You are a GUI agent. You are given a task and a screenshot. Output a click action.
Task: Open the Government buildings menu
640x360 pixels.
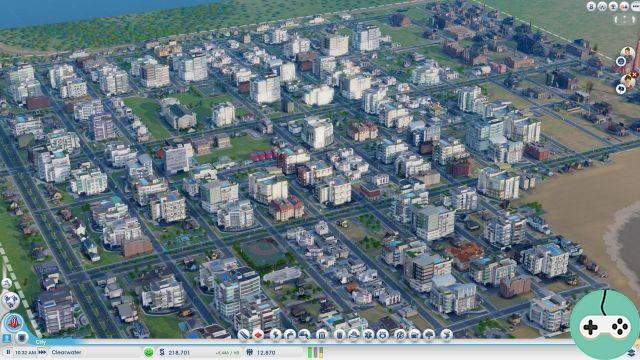coord(322,335)
